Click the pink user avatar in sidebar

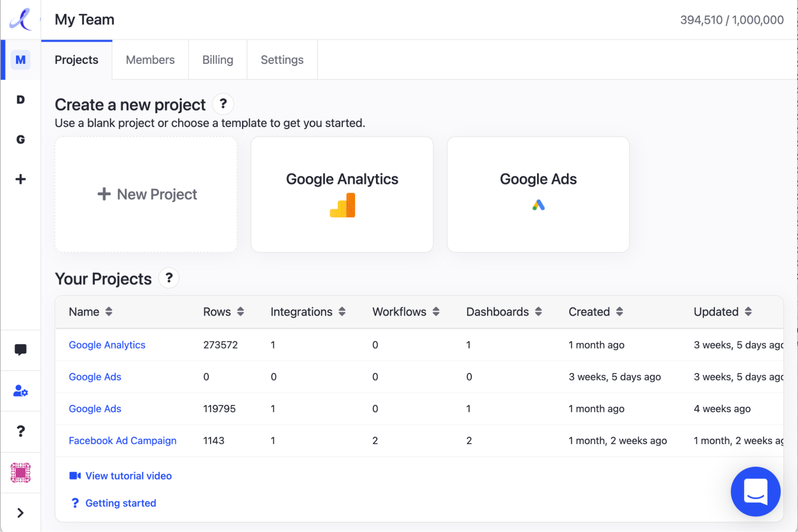(x=20, y=473)
